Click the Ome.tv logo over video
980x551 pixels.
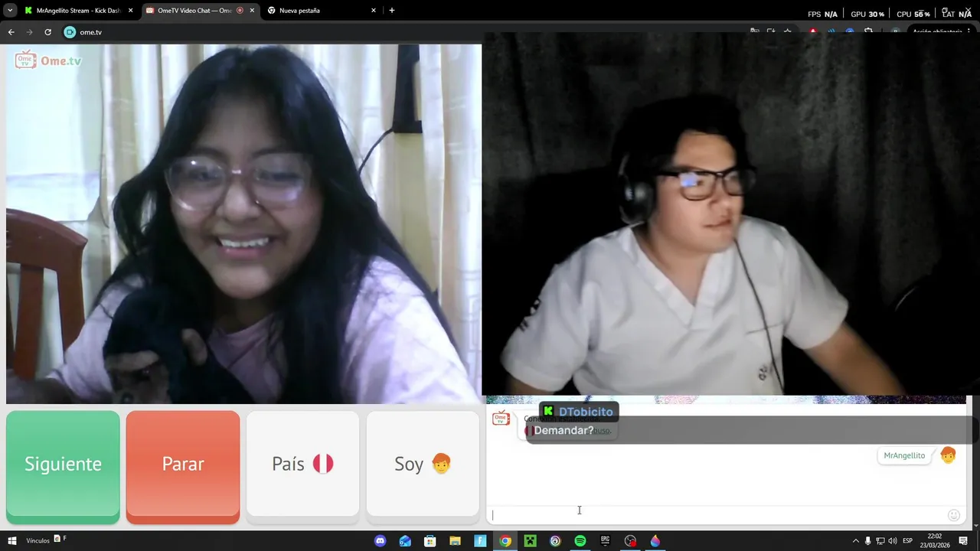(48, 60)
